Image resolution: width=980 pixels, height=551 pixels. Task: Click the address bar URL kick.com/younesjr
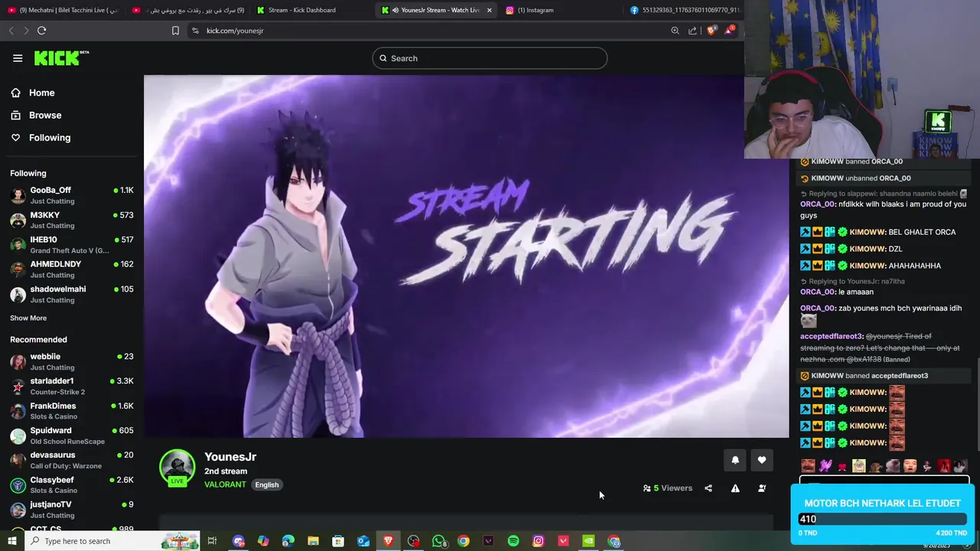point(235,31)
